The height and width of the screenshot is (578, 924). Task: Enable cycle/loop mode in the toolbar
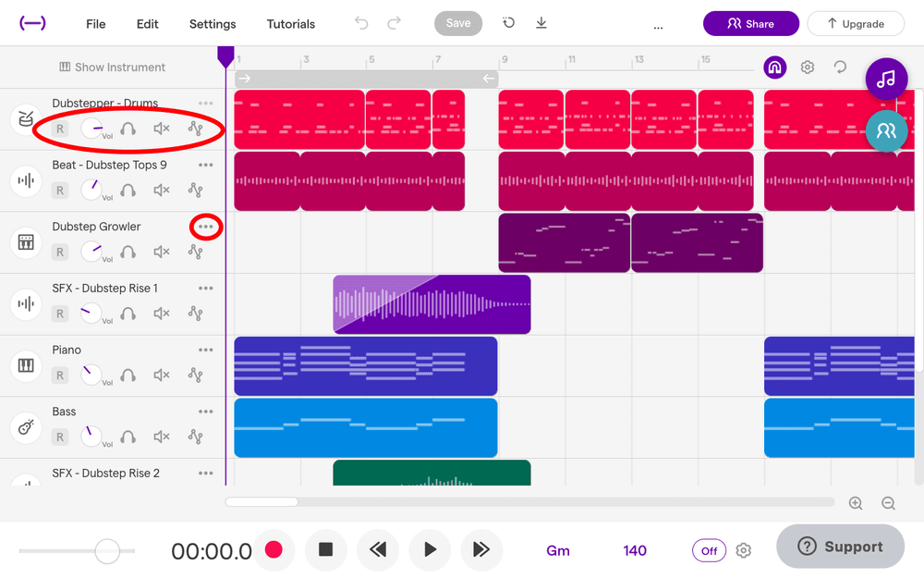(x=839, y=67)
